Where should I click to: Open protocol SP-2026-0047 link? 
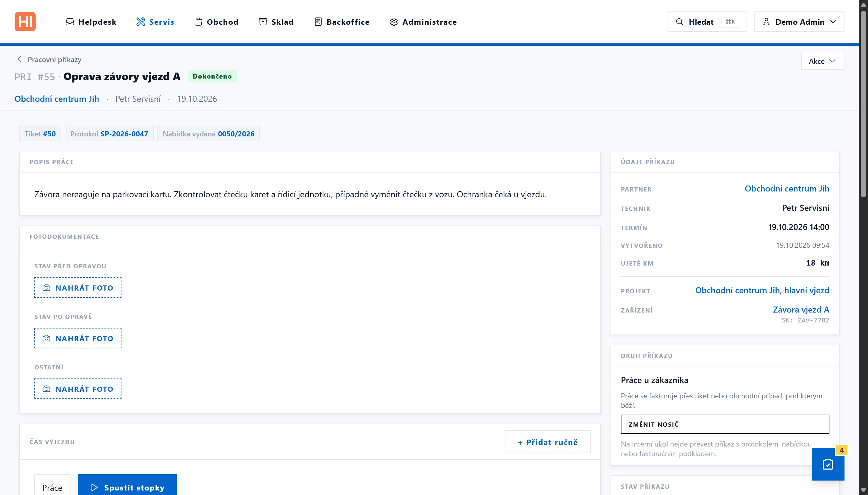124,134
